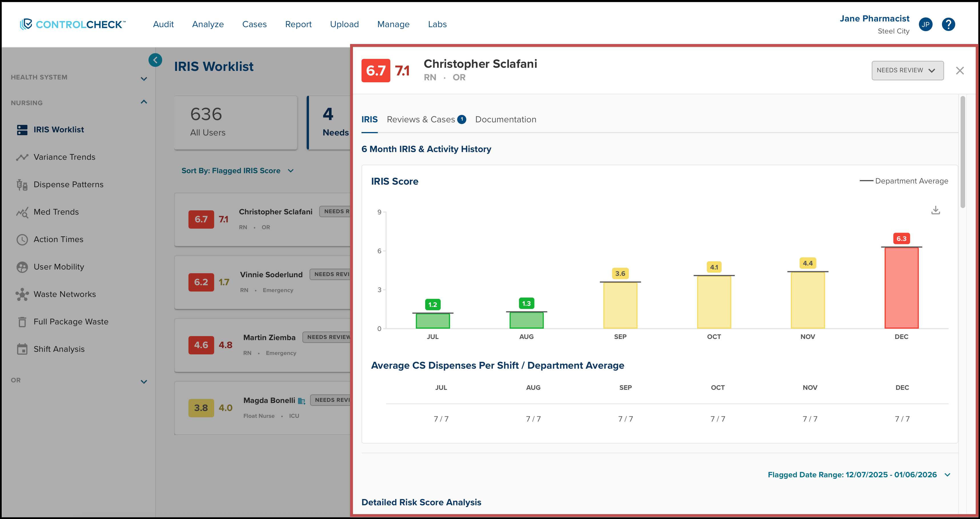
Task: Expand the HEALTH SYSTEM sidebar section
Action: click(143, 78)
